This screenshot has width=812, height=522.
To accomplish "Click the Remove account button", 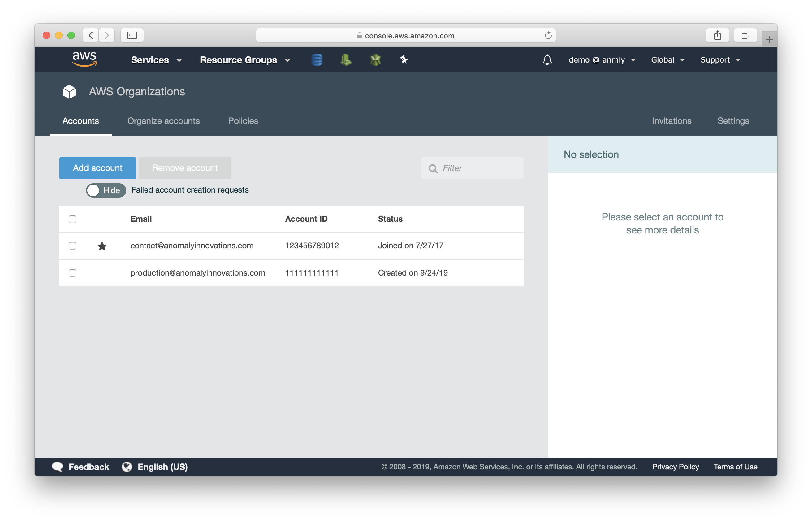I will pyautogui.click(x=185, y=167).
